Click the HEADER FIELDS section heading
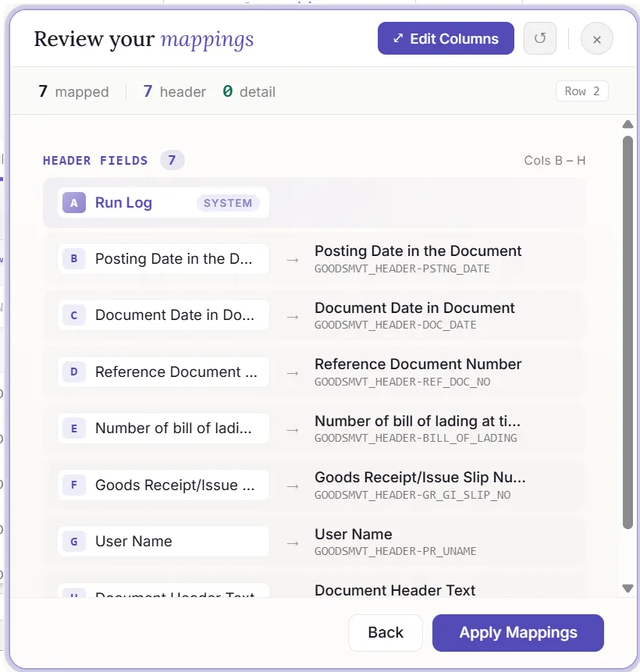640x672 pixels. point(95,160)
